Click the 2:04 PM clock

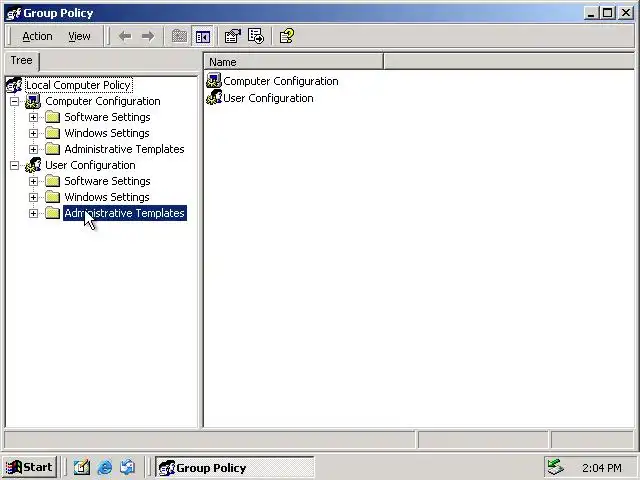(x=602, y=468)
